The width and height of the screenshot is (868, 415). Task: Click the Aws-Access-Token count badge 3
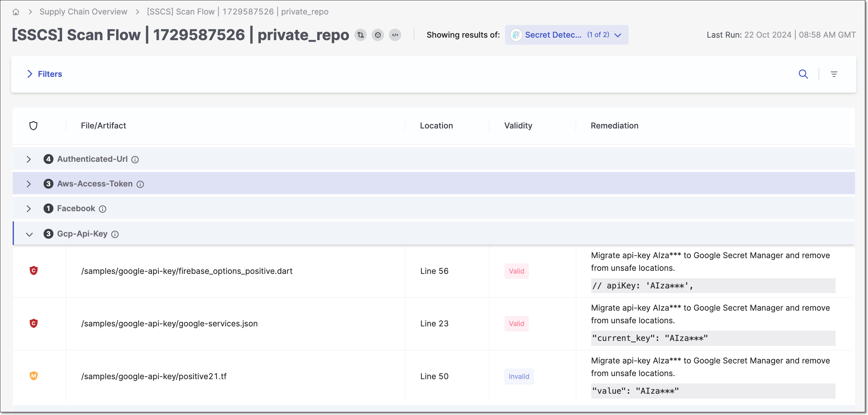click(x=48, y=184)
